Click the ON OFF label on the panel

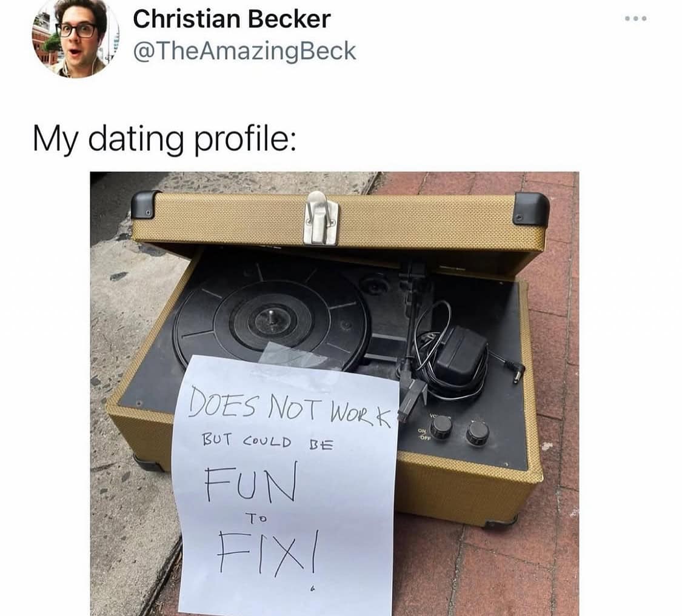pyautogui.click(x=424, y=435)
